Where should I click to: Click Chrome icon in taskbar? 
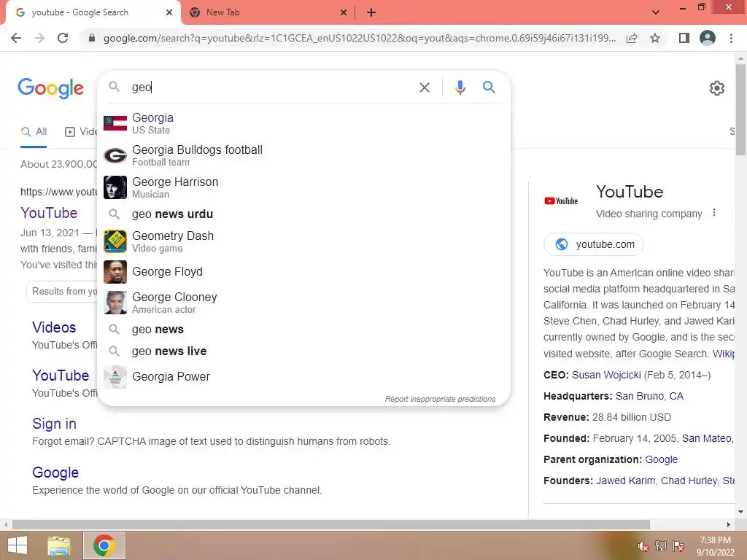tap(104, 545)
